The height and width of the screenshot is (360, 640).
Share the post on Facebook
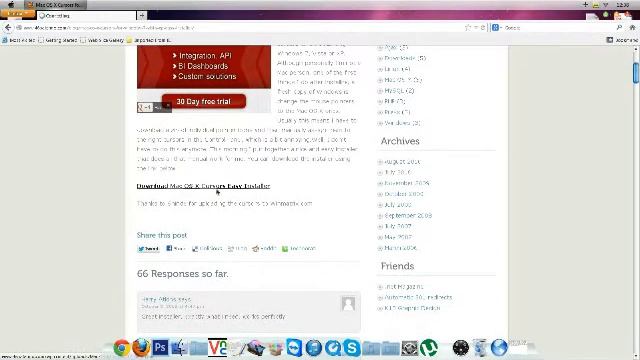coord(176,248)
